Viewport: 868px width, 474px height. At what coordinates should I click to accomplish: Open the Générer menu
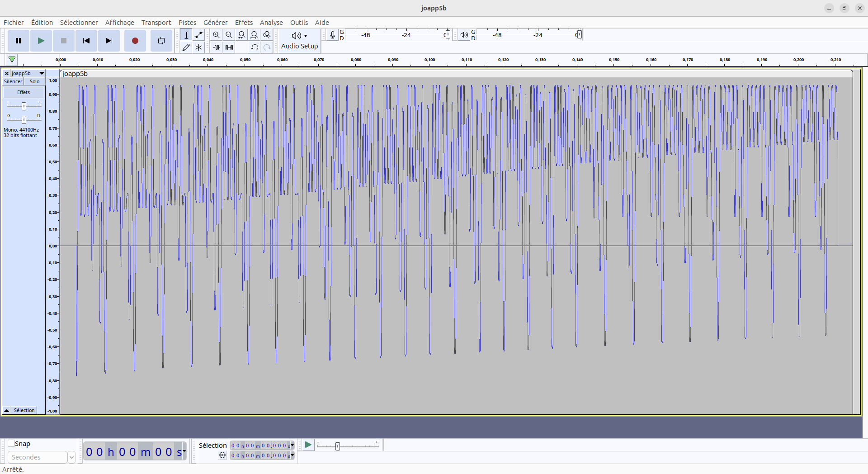click(x=215, y=23)
